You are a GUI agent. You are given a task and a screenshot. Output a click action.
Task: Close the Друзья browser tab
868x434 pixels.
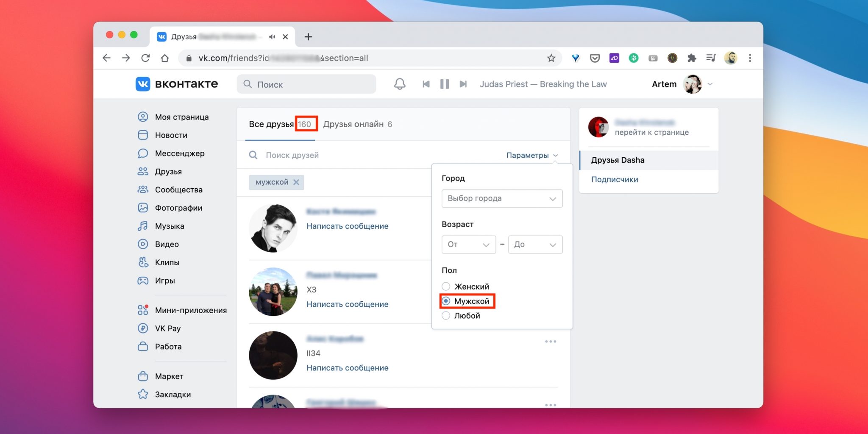285,37
